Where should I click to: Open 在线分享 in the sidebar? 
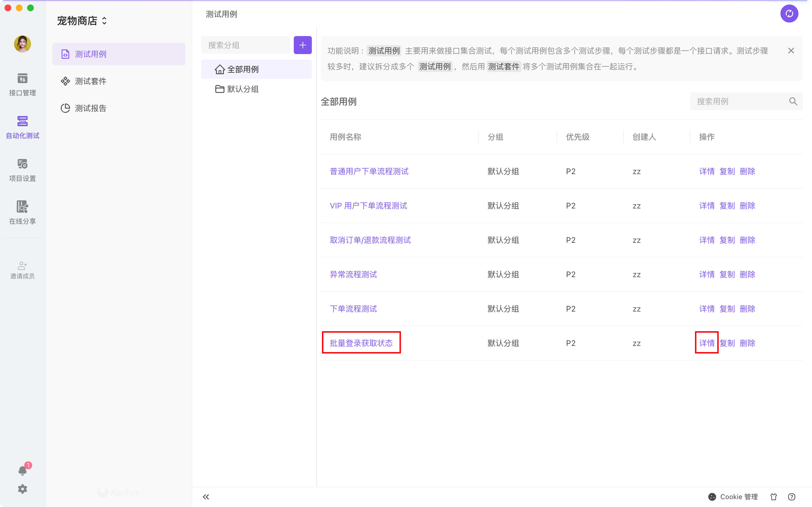tap(22, 213)
